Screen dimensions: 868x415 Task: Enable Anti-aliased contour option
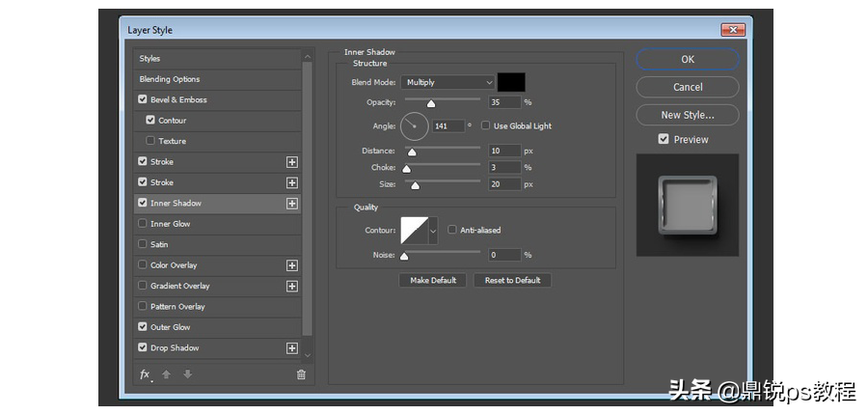(452, 230)
